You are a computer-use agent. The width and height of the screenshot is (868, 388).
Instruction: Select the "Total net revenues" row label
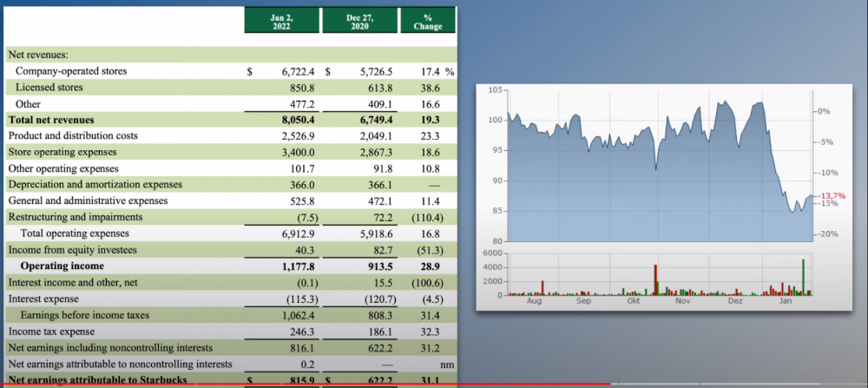click(x=51, y=120)
